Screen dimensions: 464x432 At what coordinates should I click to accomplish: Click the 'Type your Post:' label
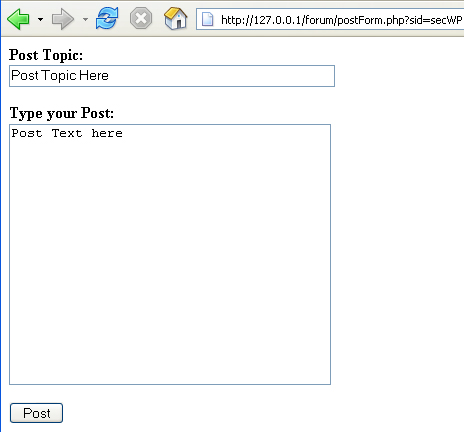click(62, 113)
